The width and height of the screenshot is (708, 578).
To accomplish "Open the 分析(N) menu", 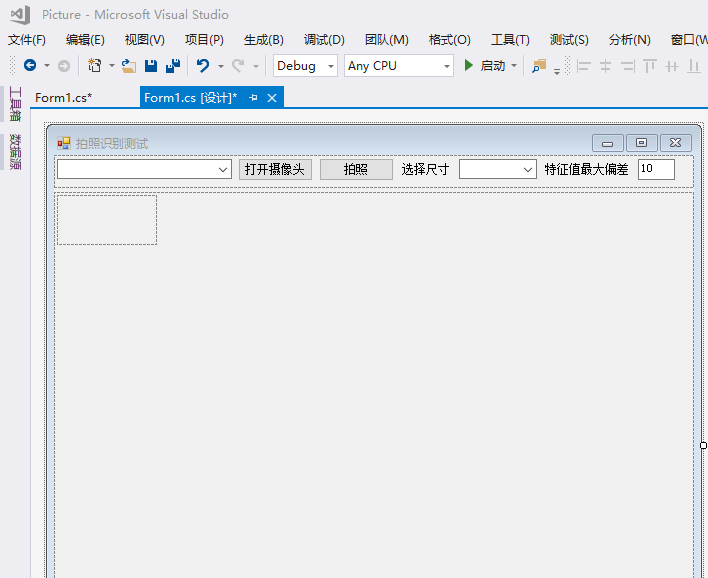I will click(629, 40).
